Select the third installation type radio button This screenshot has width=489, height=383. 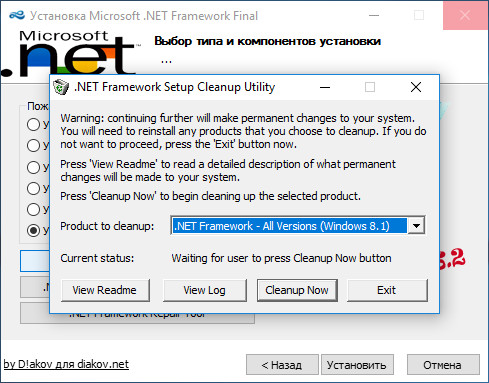pyautogui.click(x=33, y=167)
